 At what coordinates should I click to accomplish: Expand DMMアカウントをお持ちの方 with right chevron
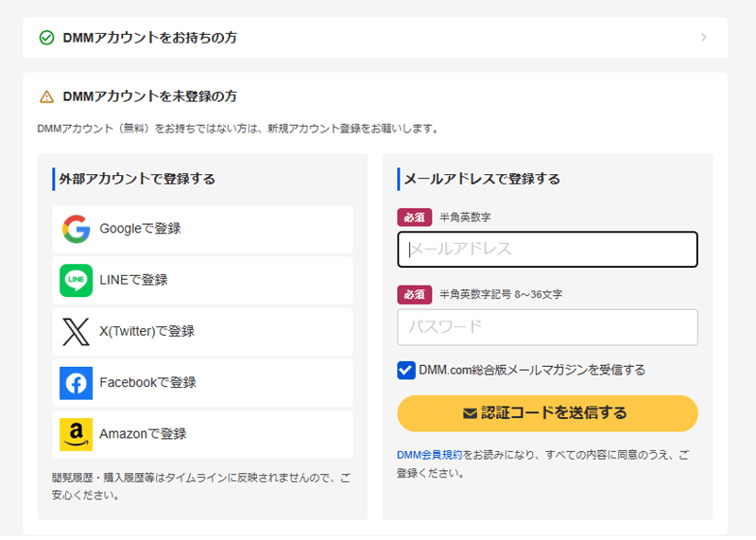[704, 38]
